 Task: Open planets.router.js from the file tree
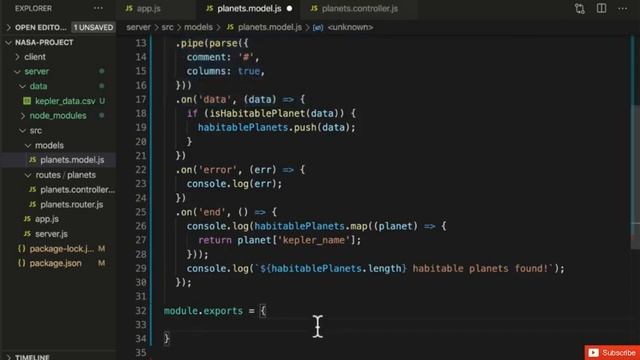click(71, 204)
